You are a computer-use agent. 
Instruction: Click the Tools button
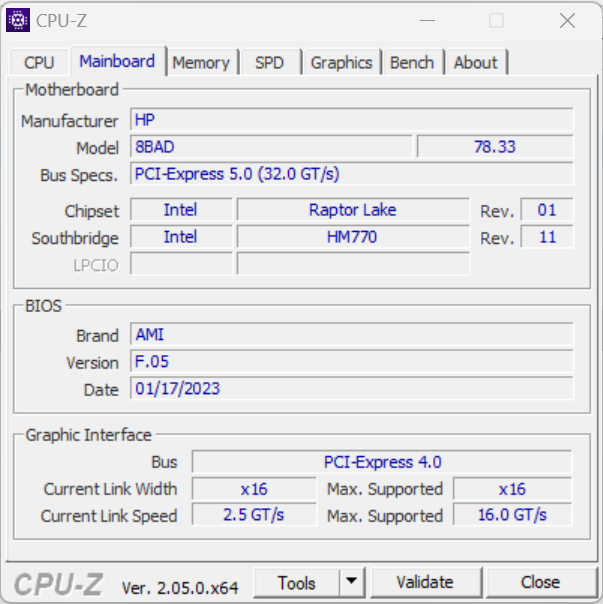[297, 582]
